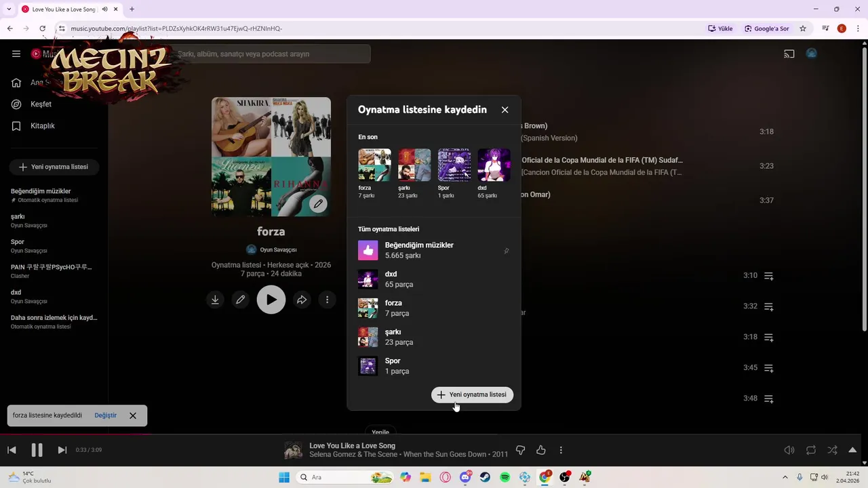Image resolution: width=868 pixels, height=488 pixels.
Task: Skip to next track
Action: [62, 450]
